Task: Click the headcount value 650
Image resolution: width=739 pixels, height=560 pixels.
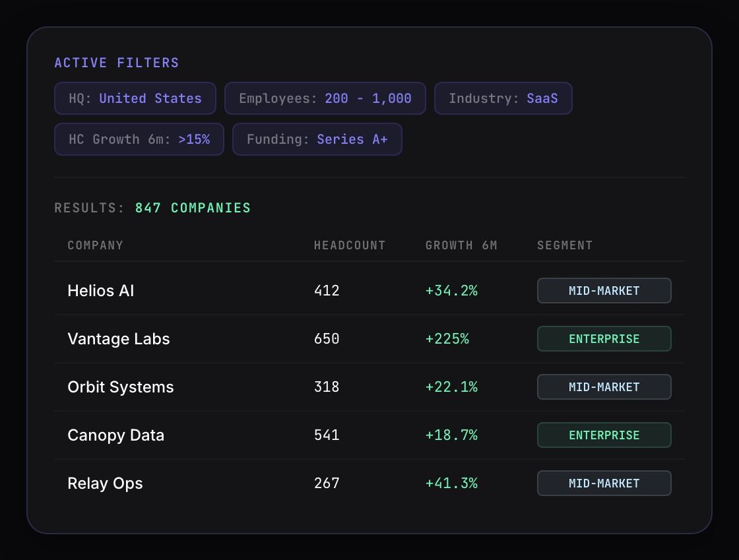Action: point(327,338)
